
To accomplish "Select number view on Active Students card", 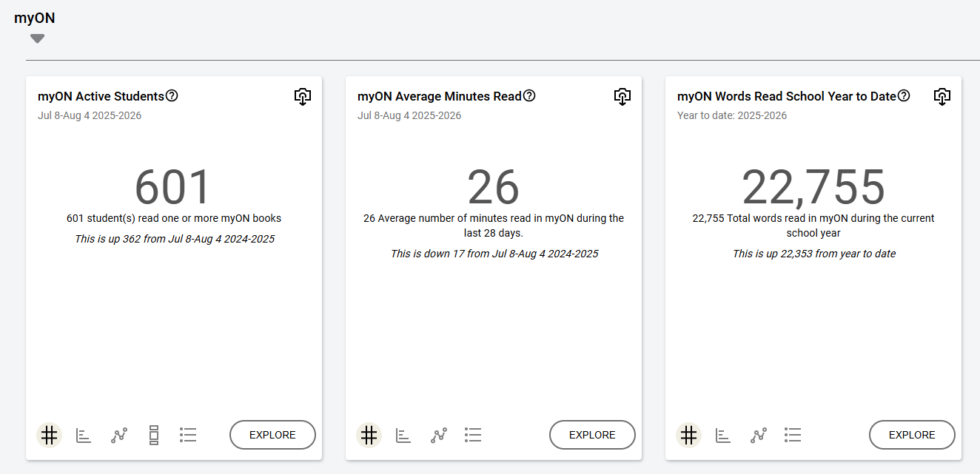I will [50, 435].
